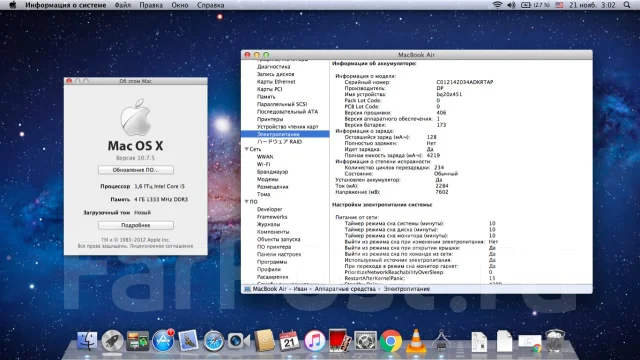The width and height of the screenshot is (640, 360).
Task: Launch iTunes music note icon
Action: click(314, 341)
